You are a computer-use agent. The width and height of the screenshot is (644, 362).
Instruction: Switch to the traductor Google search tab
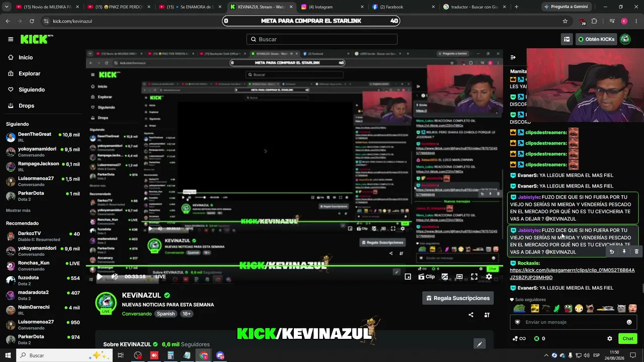pyautogui.click(x=475, y=7)
